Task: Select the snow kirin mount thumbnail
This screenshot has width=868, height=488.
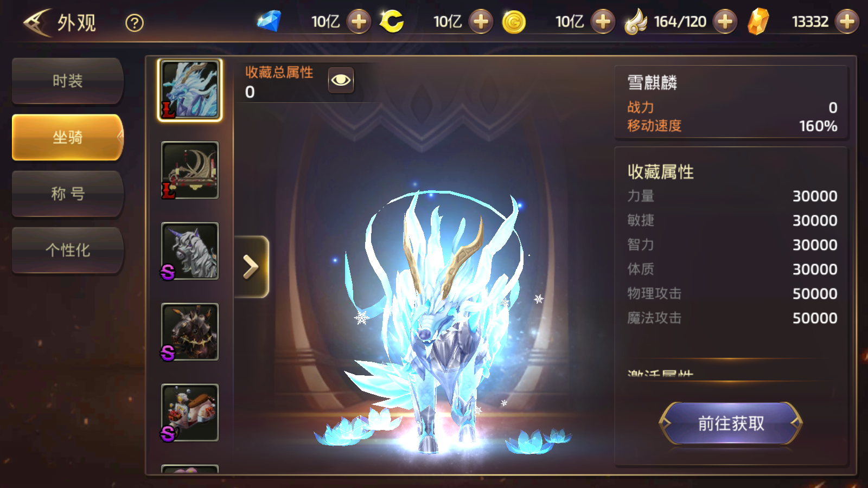Action: click(190, 90)
